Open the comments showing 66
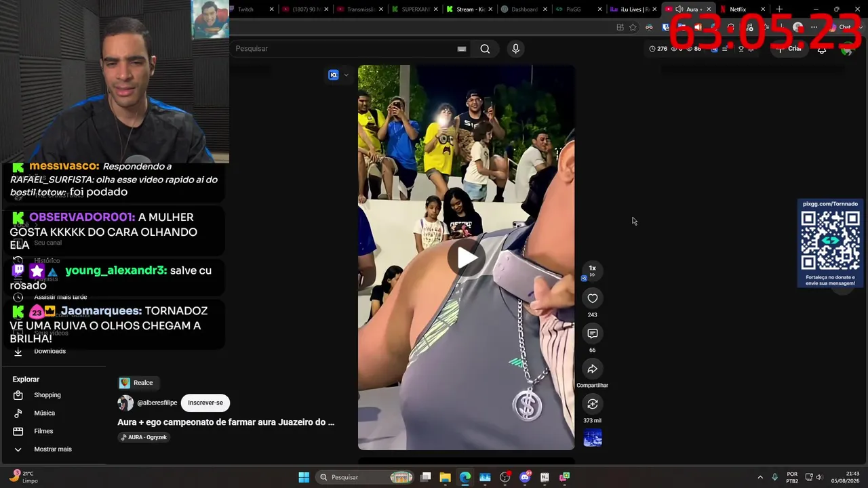This screenshot has height=488, width=868. (592, 333)
